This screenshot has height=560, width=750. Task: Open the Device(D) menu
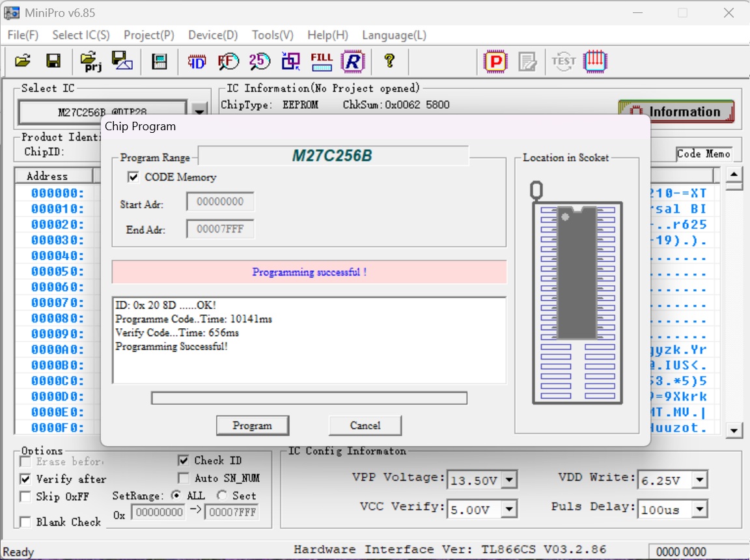coord(213,35)
